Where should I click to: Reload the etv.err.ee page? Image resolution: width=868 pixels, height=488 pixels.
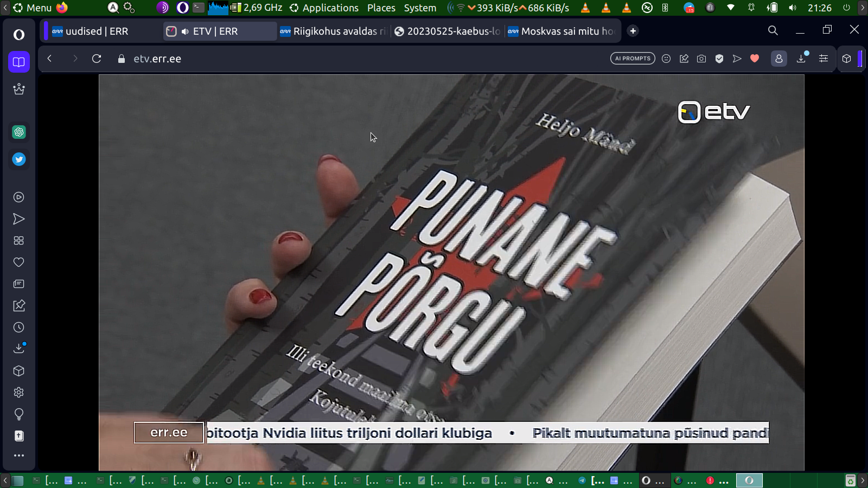pos(97,59)
